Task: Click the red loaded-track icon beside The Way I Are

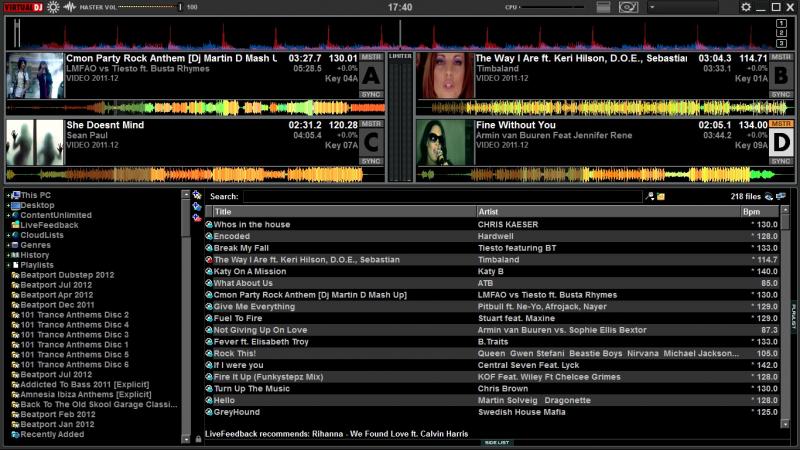Action: tap(209, 260)
